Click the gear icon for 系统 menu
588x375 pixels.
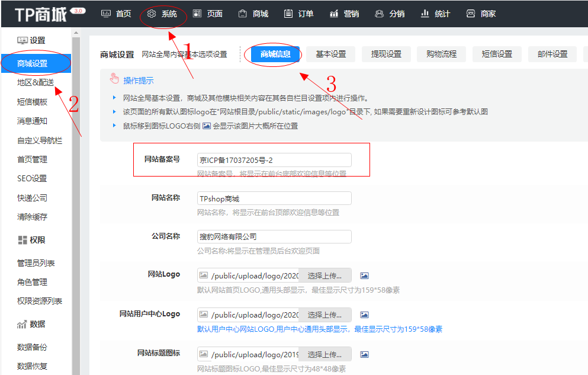(x=152, y=14)
